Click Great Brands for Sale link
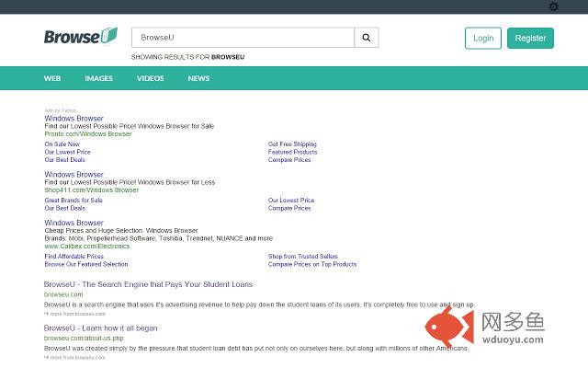588x368 pixels. coord(73,201)
